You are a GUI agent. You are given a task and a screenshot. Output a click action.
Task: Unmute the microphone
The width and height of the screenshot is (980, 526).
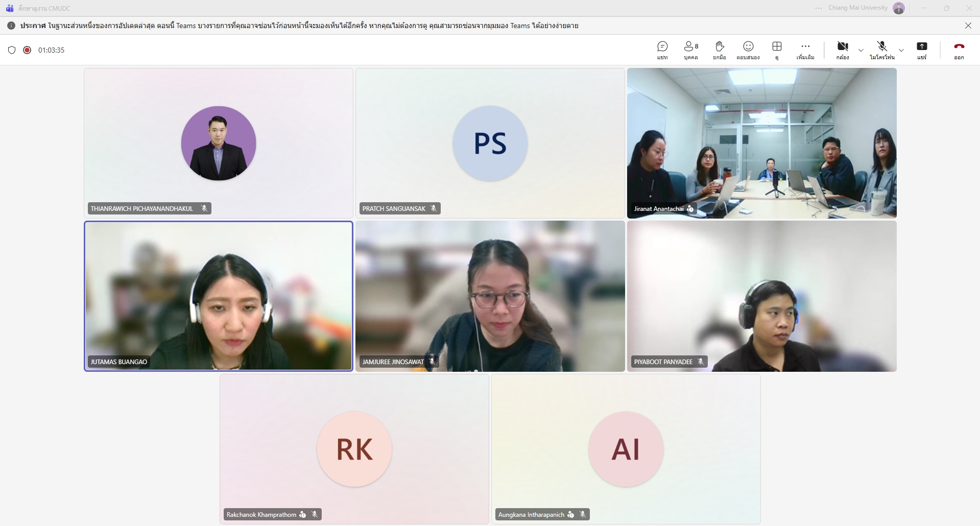[881, 50]
